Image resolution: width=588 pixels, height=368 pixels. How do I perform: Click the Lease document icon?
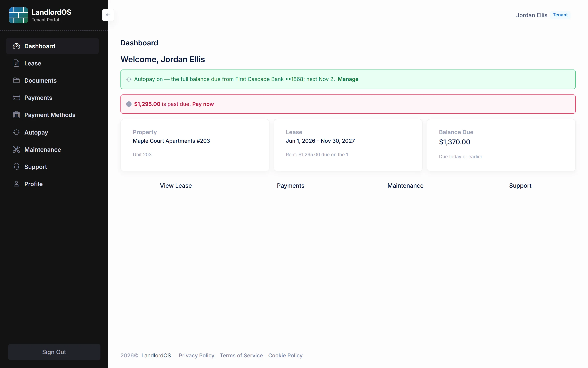point(16,63)
